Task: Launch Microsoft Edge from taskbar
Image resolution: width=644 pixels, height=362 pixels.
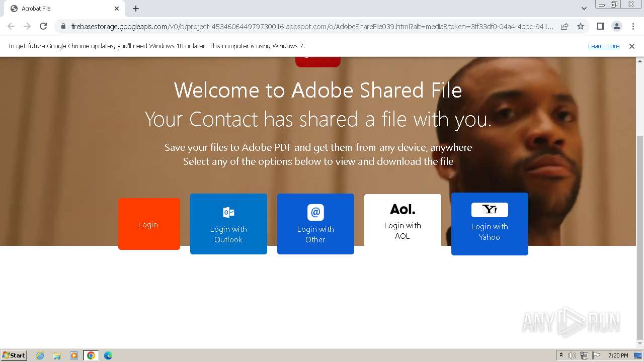Action: [108, 355]
